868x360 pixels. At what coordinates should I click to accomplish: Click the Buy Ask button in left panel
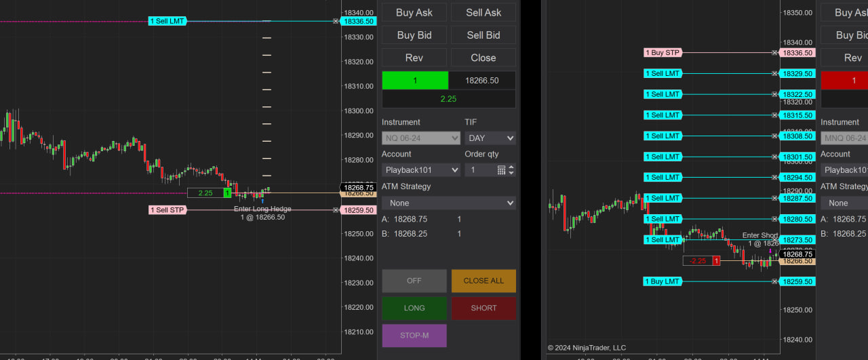click(414, 12)
